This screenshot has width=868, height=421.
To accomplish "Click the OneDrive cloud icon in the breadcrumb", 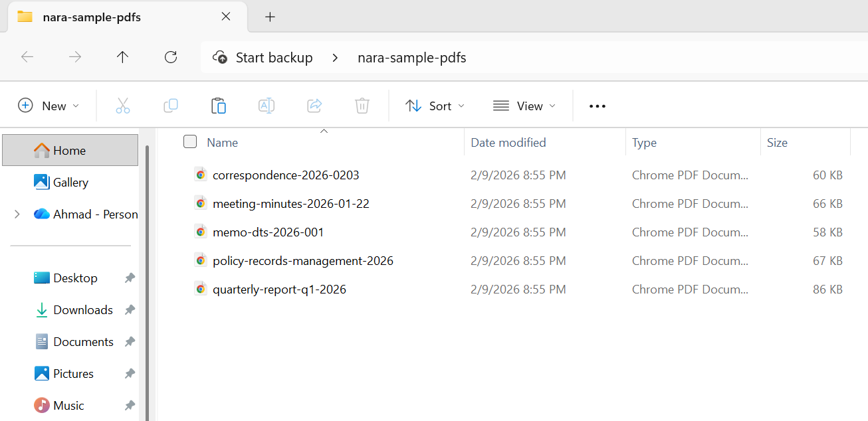I will (x=219, y=57).
